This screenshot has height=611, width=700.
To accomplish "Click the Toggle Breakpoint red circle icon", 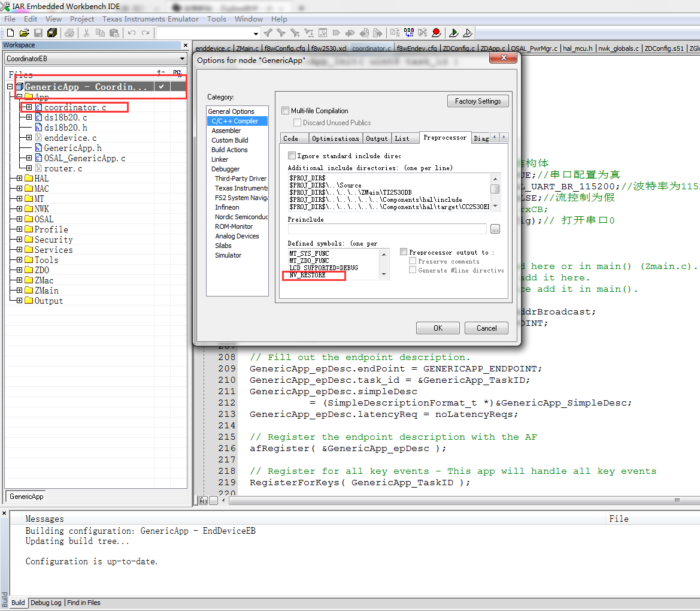I will 437,32.
